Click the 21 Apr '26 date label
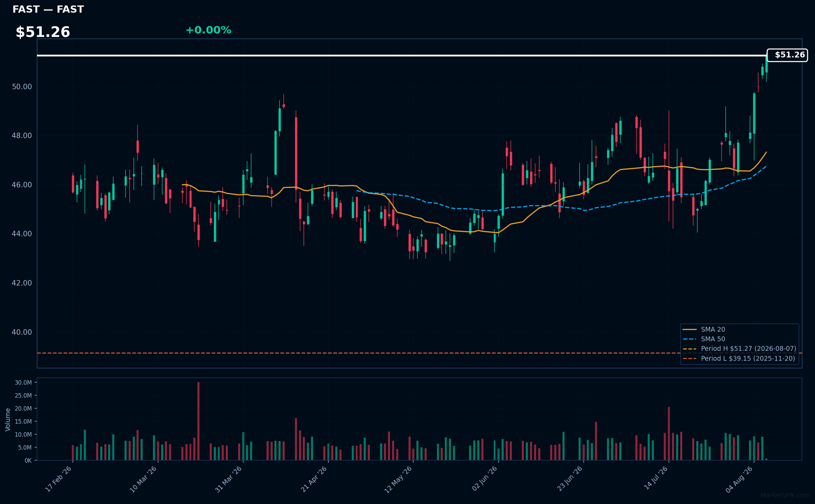 point(314,479)
